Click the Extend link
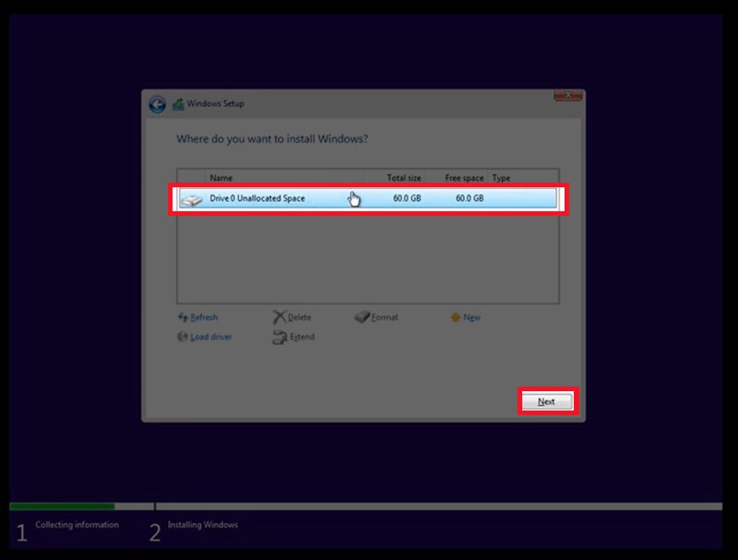The image size is (738, 560). pos(303,337)
